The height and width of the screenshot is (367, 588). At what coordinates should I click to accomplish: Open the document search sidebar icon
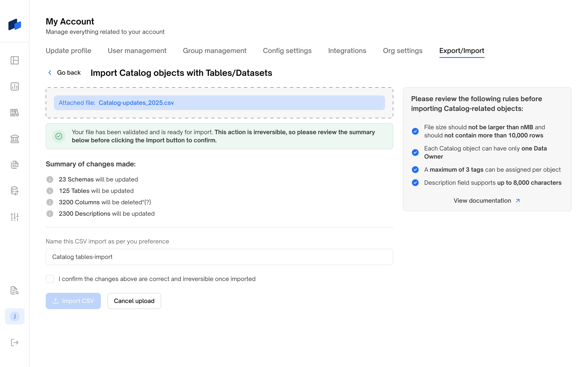click(14, 290)
